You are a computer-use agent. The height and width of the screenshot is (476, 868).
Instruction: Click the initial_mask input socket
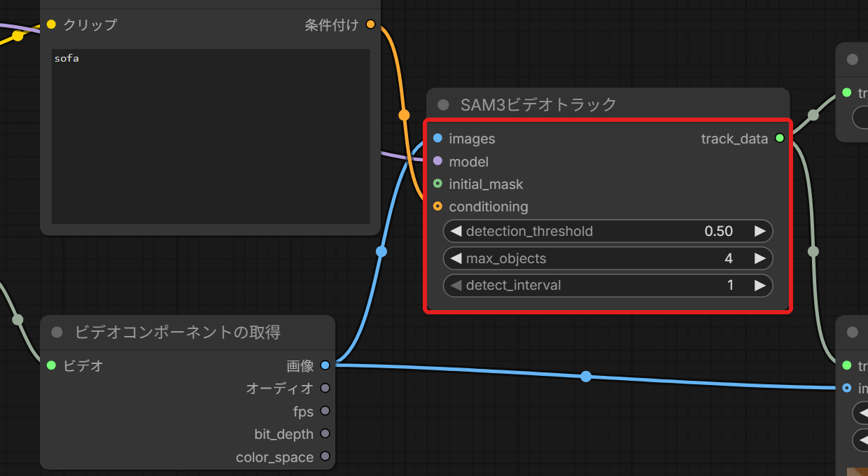click(437, 184)
